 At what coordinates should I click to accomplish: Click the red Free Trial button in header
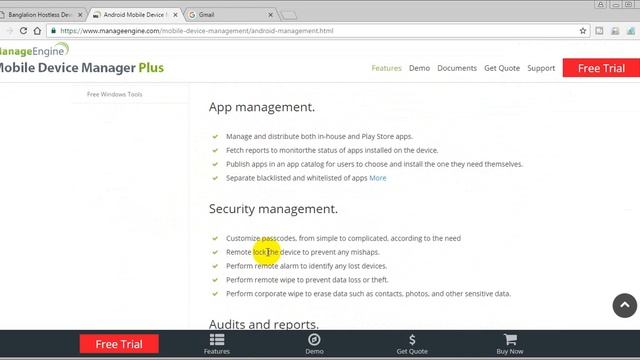coord(601,68)
